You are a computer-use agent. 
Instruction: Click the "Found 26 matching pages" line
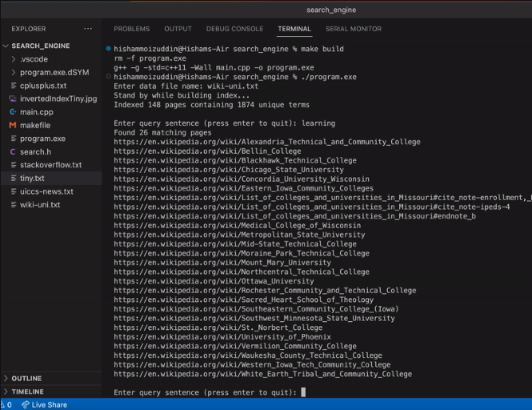coord(162,132)
